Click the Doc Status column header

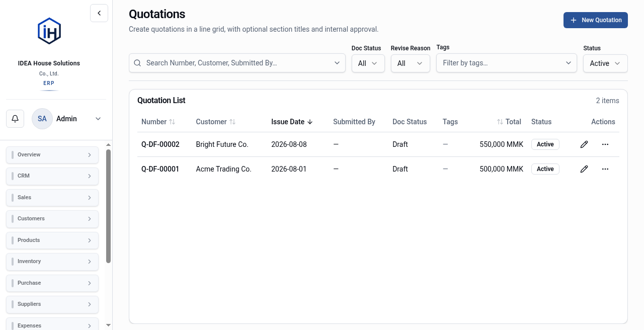tap(410, 122)
